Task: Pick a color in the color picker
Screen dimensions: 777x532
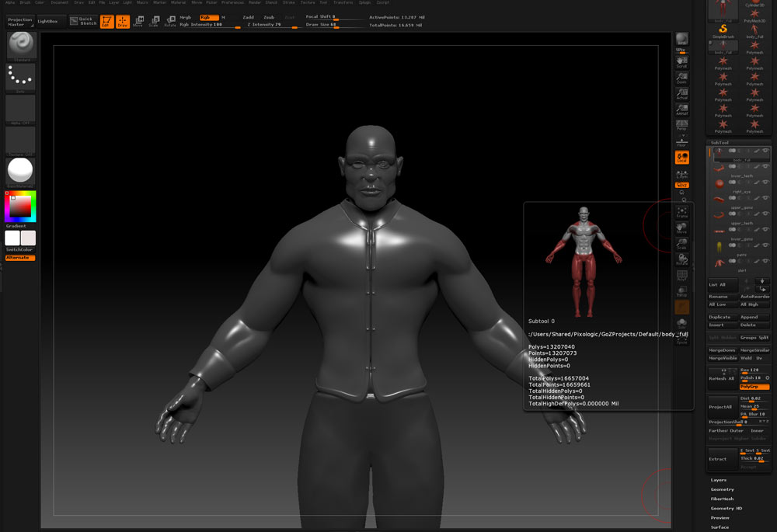Action: click(20, 206)
